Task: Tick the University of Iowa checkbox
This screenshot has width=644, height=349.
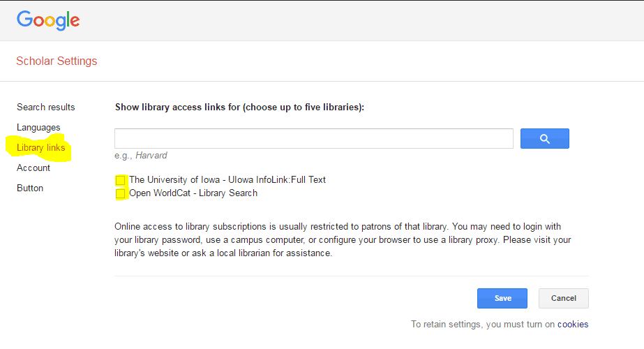Action: [x=121, y=180]
